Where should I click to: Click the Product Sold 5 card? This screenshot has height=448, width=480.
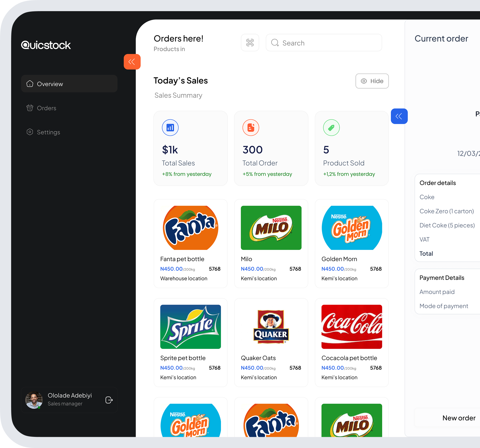tap(352, 148)
